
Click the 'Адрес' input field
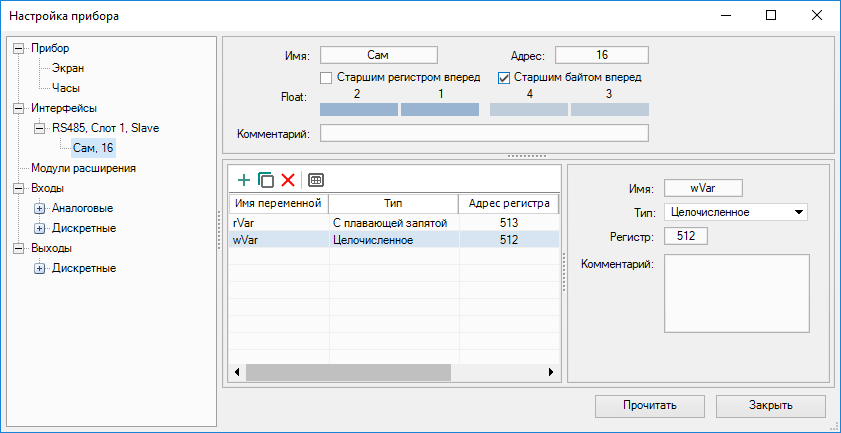[x=601, y=55]
